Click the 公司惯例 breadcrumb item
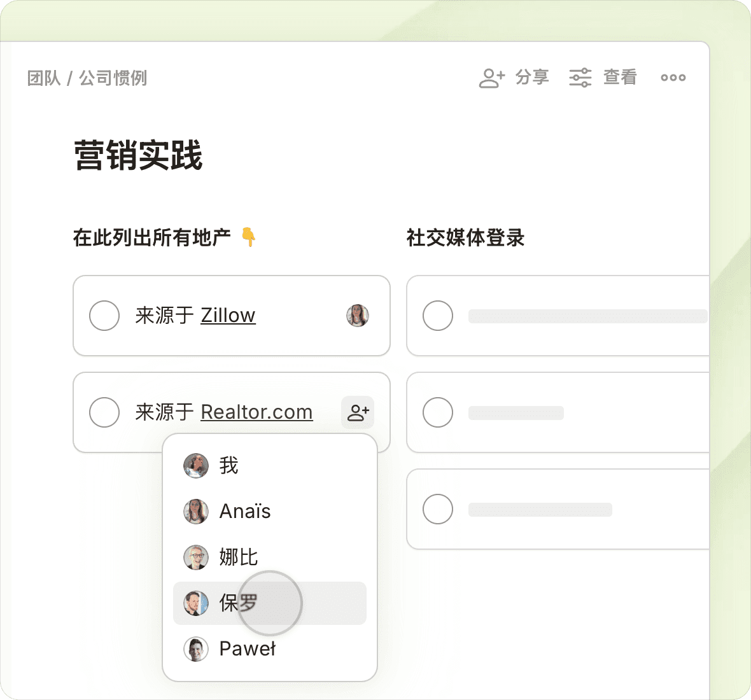This screenshot has width=751, height=700. [113, 78]
